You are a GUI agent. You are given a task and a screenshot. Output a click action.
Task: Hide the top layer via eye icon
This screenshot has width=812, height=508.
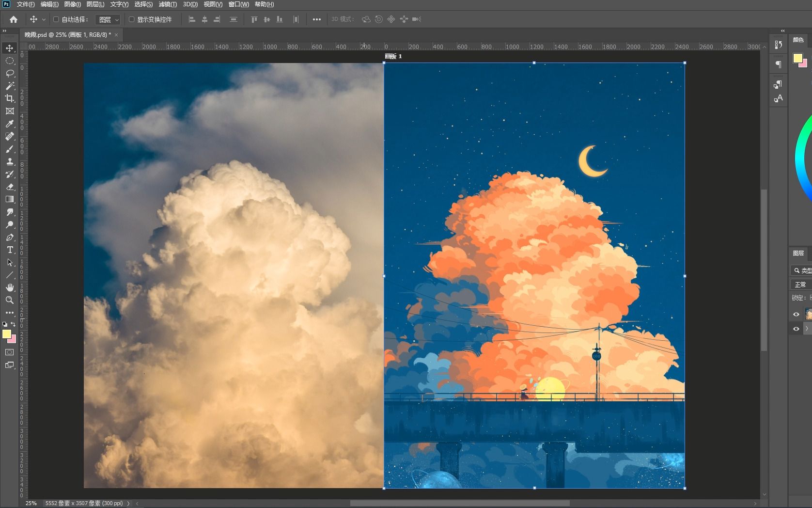pyautogui.click(x=796, y=314)
